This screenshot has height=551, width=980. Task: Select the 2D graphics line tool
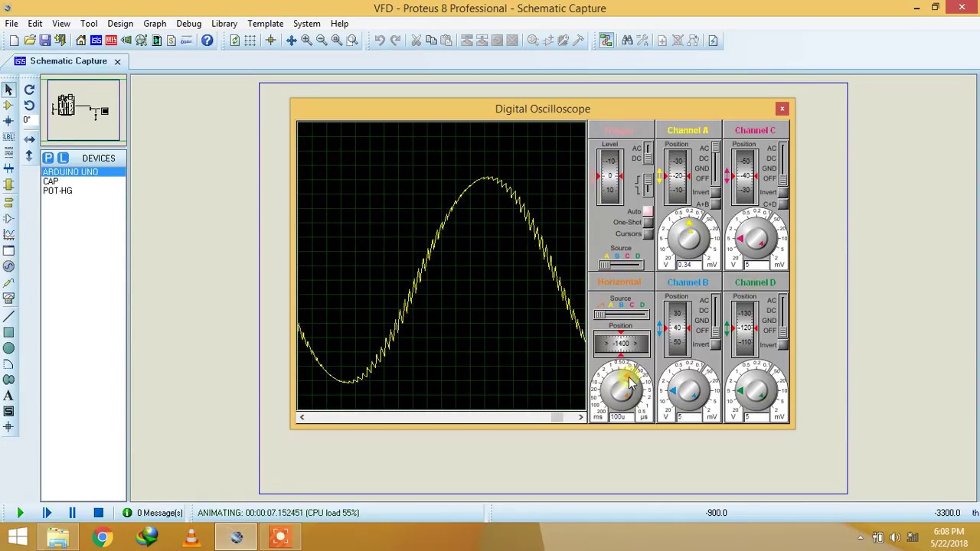[x=8, y=316]
